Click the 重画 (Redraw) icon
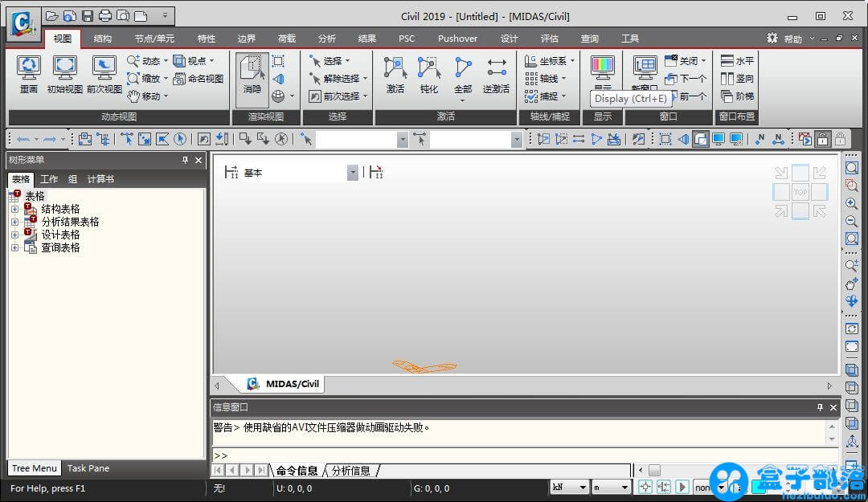The image size is (868, 502). coord(29,75)
